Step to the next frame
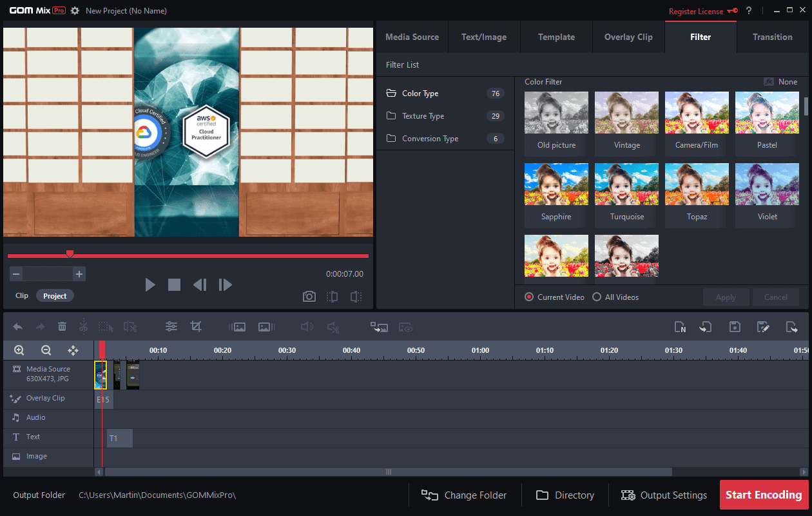The width and height of the screenshot is (812, 516). point(225,284)
